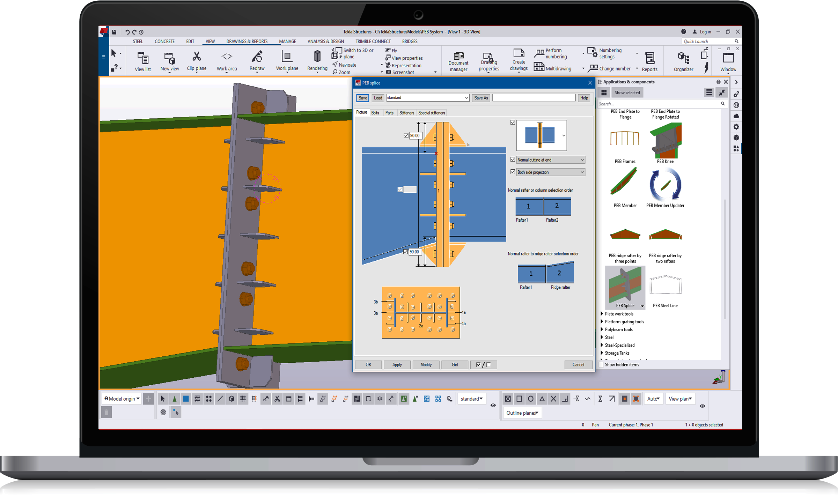Open the CONCRETE ribbon tab

164,41
